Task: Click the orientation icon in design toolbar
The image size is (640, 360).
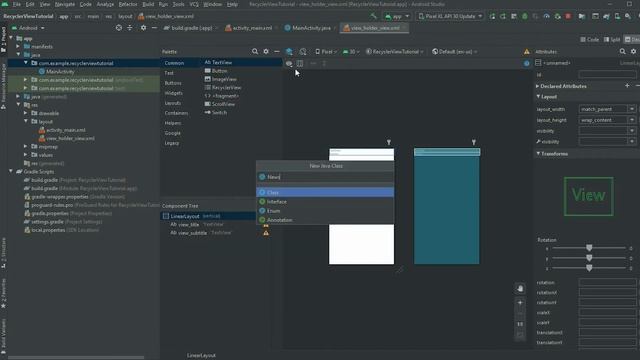Action: (x=303, y=52)
